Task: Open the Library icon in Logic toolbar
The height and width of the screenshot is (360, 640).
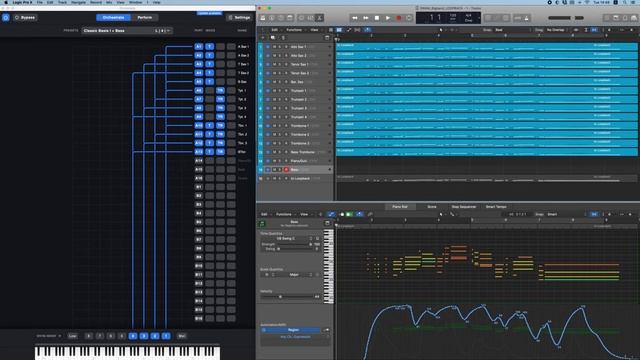Action: [x=263, y=18]
